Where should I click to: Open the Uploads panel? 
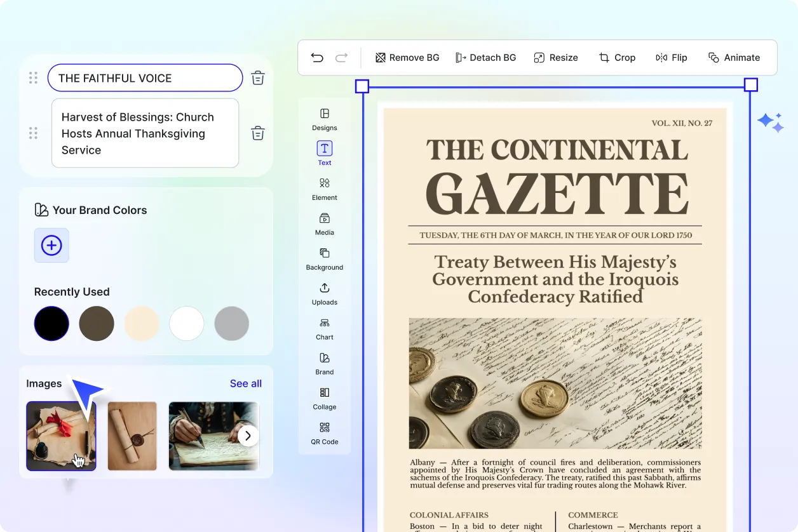(325, 293)
